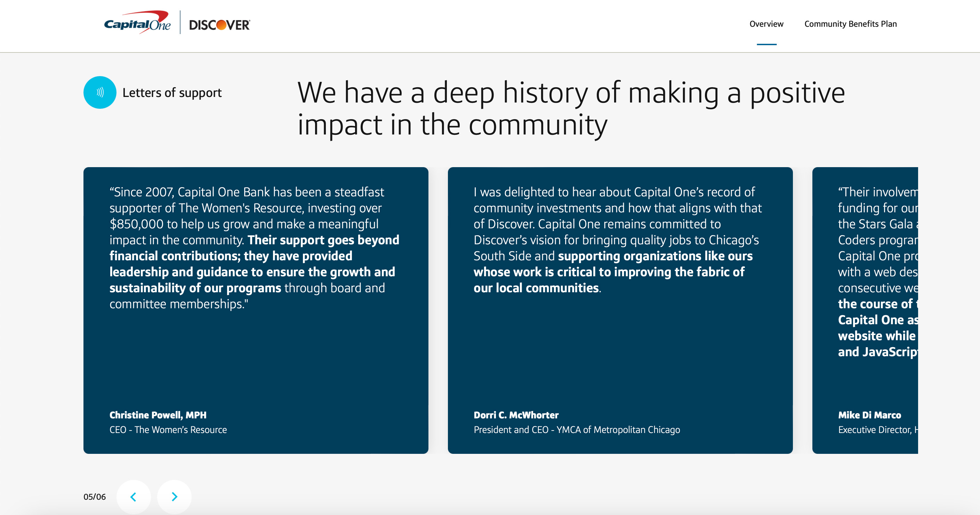
Task: Advance to the next testimonial slide
Action: pyautogui.click(x=174, y=496)
